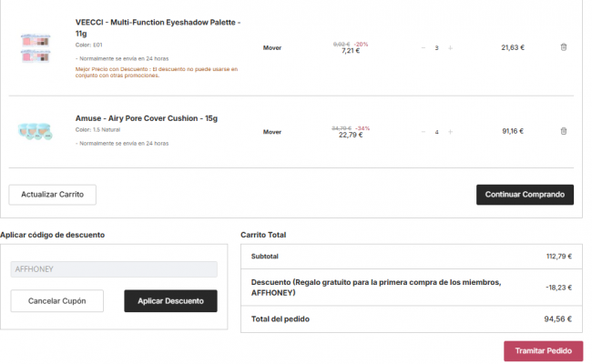
Task: Decrease VEECCI palette quantity with minus
Action: pos(423,47)
